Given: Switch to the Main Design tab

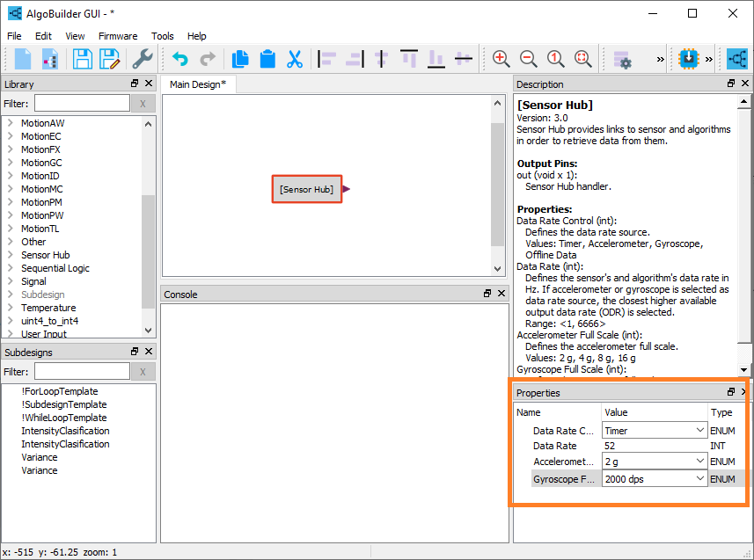Looking at the screenshot, I should pos(198,84).
